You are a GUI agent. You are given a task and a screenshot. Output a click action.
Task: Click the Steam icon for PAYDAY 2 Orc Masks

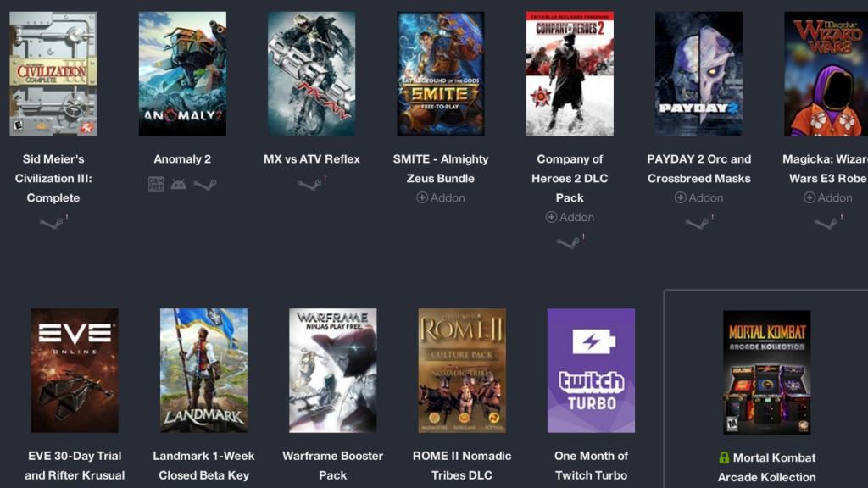point(698,224)
